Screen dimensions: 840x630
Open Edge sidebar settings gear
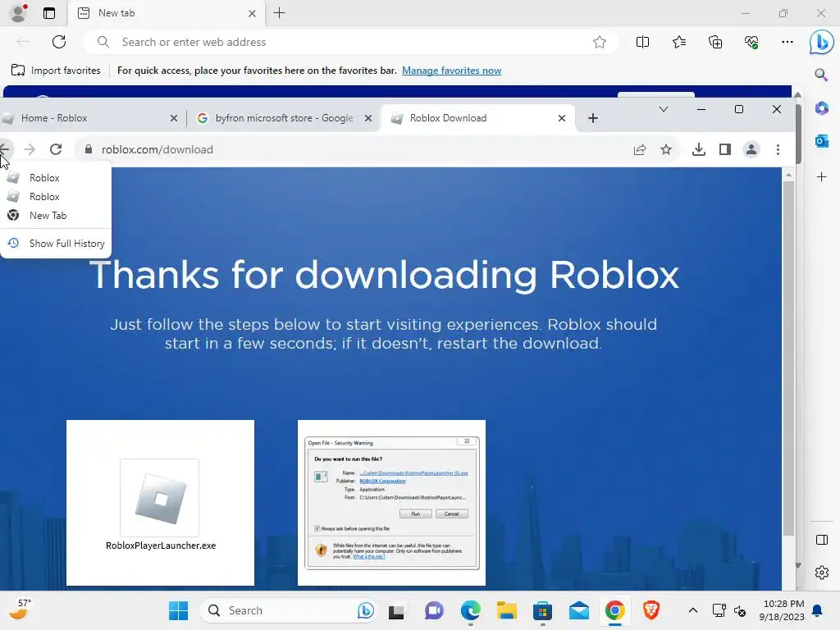pos(821,573)
